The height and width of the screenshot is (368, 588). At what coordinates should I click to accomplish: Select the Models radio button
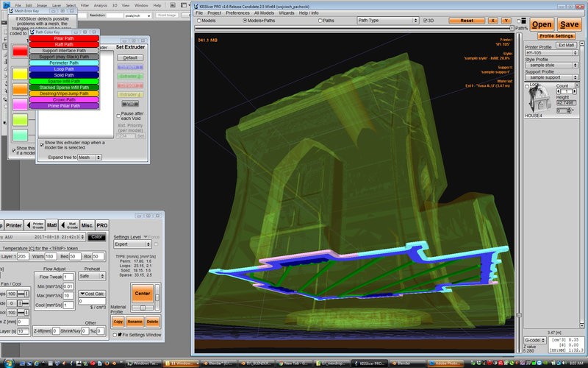pos(199,21)
